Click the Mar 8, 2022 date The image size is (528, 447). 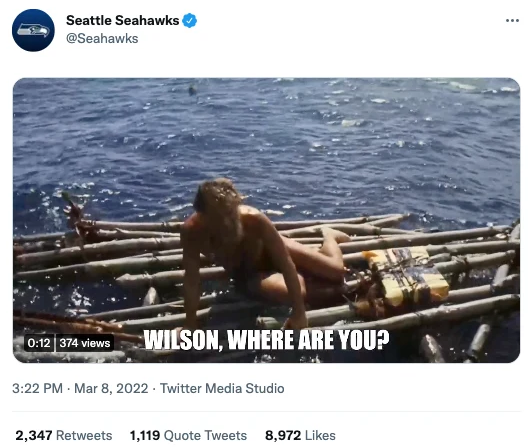coord(111,388)
